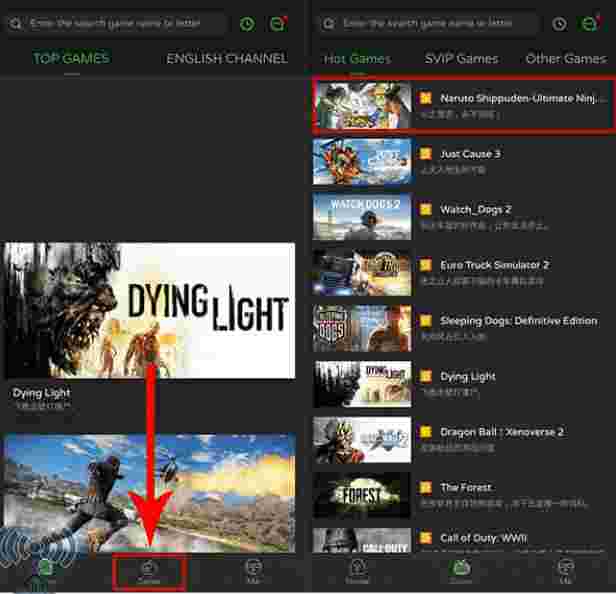
Task: Click the yellow badge beside The Forest
Action: (425, 488)
